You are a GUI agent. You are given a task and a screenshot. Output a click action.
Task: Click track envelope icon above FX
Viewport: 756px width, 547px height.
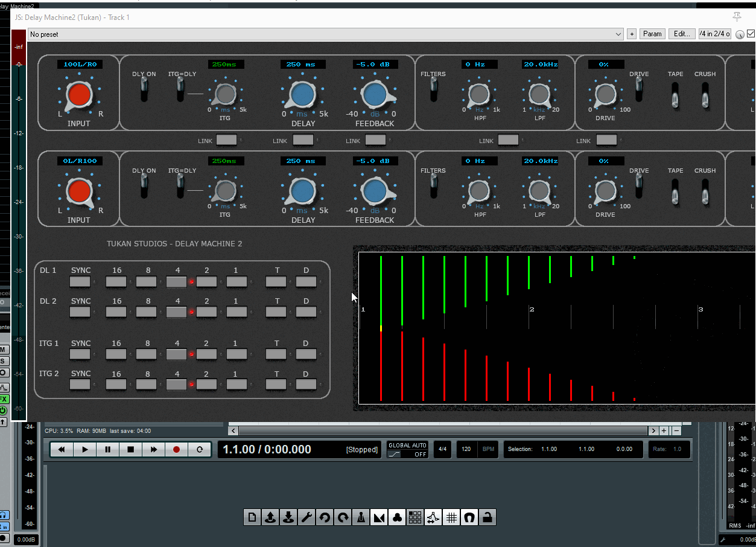(4, 388)
